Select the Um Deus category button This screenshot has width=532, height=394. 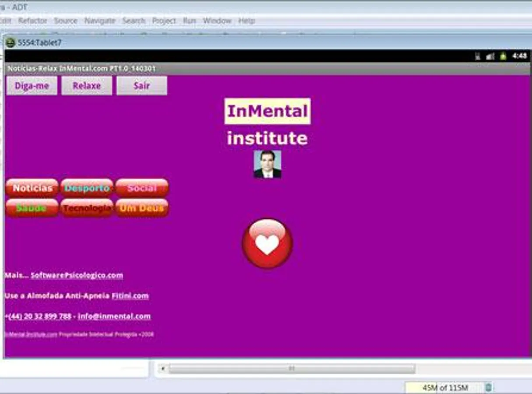(142, 208)
